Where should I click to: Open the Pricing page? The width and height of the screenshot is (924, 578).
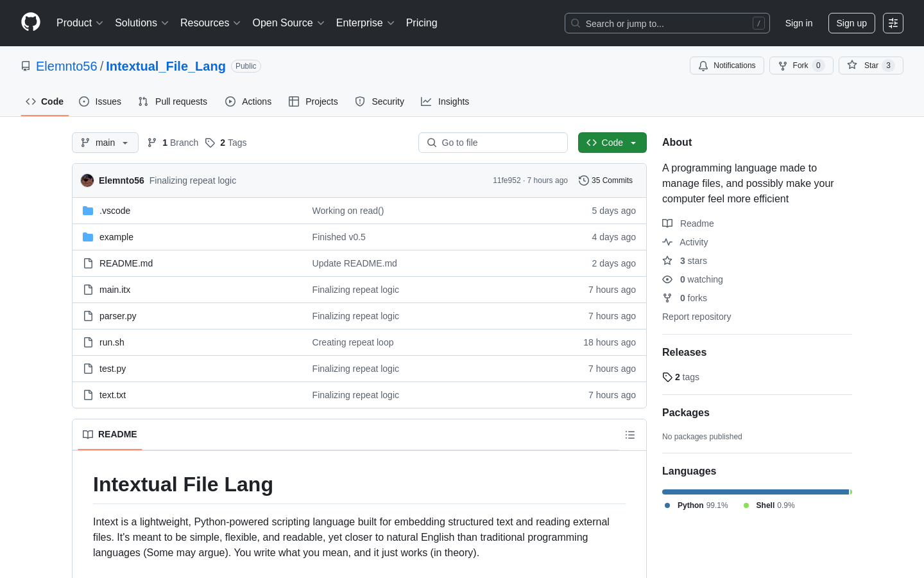[422, 22]
